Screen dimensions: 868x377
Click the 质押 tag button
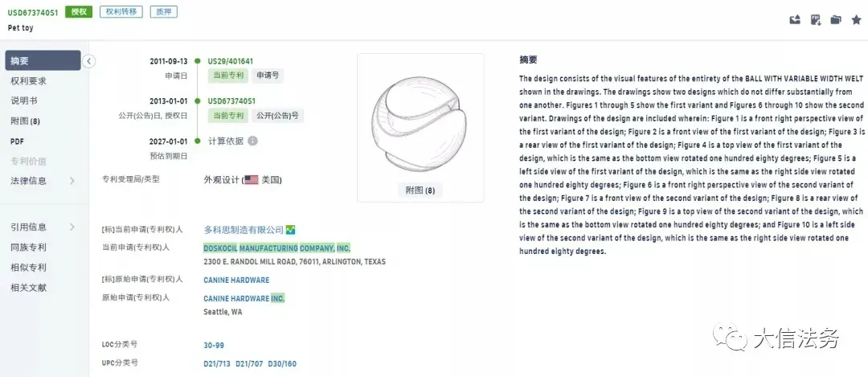point(164,11)
